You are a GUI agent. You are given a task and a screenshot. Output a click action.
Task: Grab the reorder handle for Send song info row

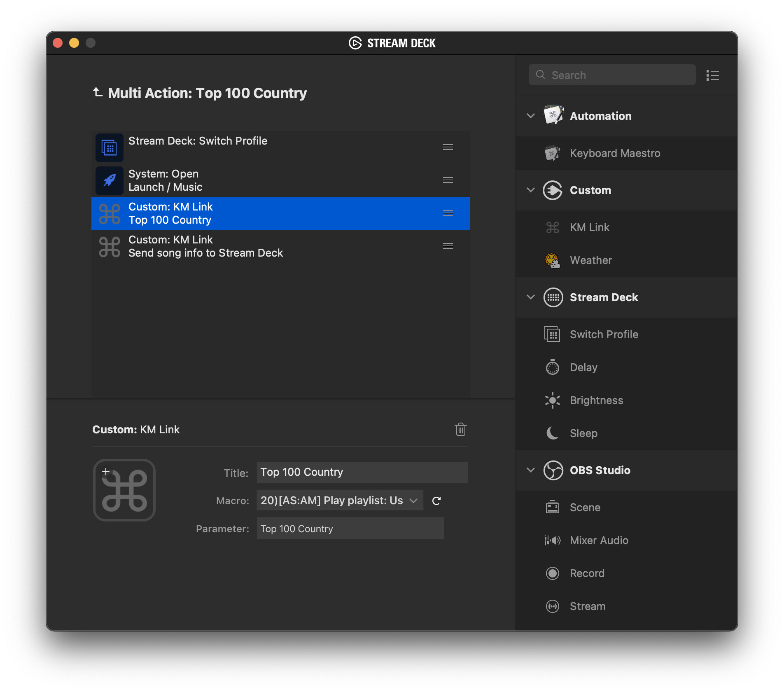pyautogui.click(x=448, y=246)
